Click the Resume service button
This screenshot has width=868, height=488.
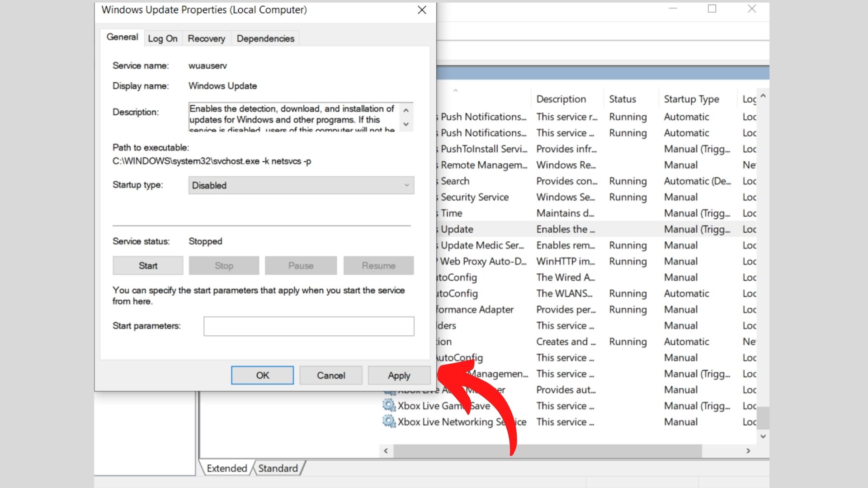point(378,266)
